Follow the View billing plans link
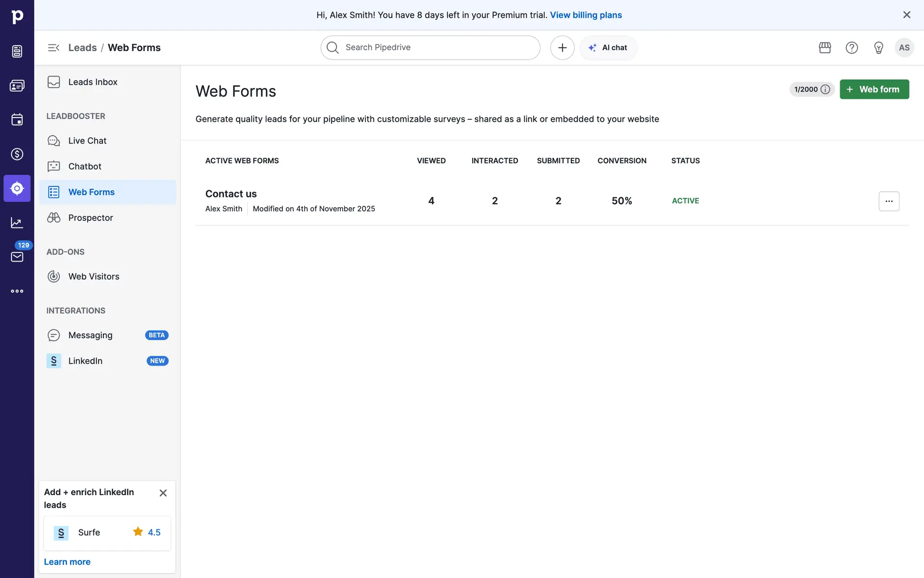Screen dimensions: 924x578 coord(586,15)
